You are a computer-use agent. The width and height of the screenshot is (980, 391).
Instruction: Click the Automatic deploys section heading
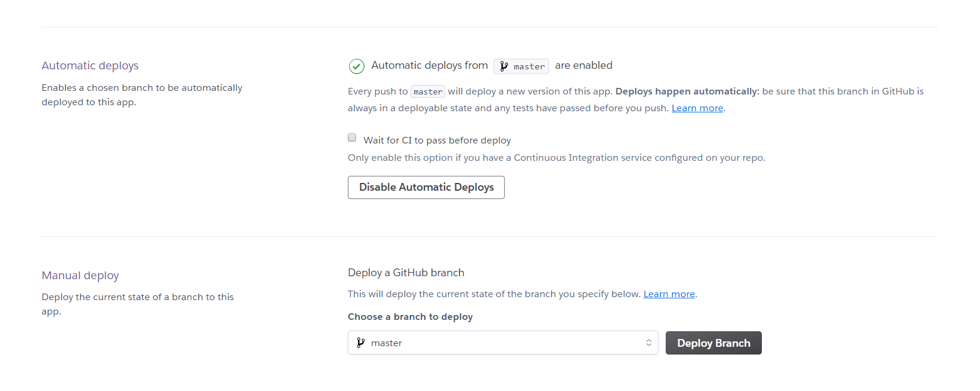[90, 66]
